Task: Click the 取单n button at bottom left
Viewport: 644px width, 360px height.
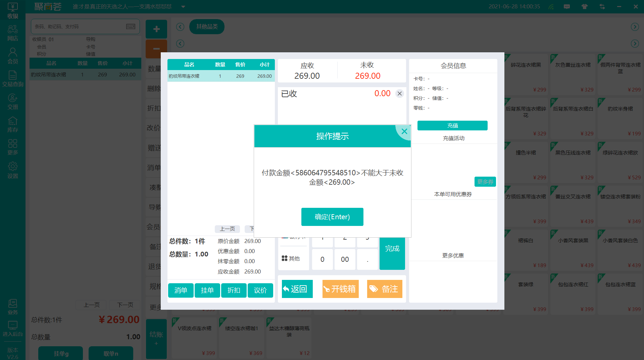Action: click(111, 353)
